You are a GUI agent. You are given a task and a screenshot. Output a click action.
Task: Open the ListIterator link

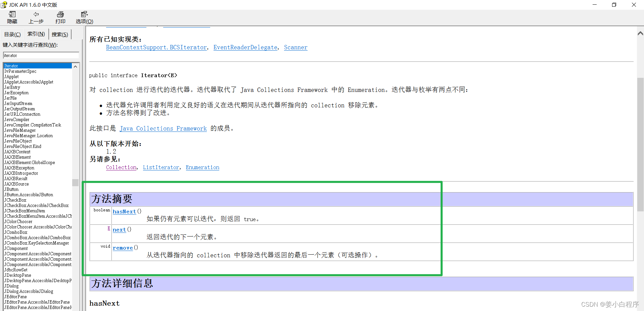[x=161, y=167]
